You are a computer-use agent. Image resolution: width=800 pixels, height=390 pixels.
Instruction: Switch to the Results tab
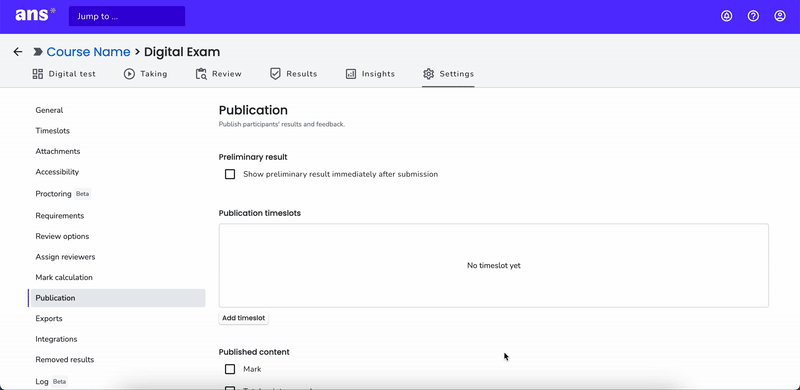point(293,74)
